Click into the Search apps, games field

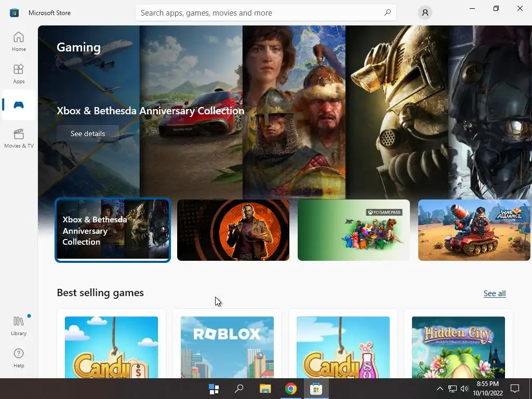(x=265, y=12)
